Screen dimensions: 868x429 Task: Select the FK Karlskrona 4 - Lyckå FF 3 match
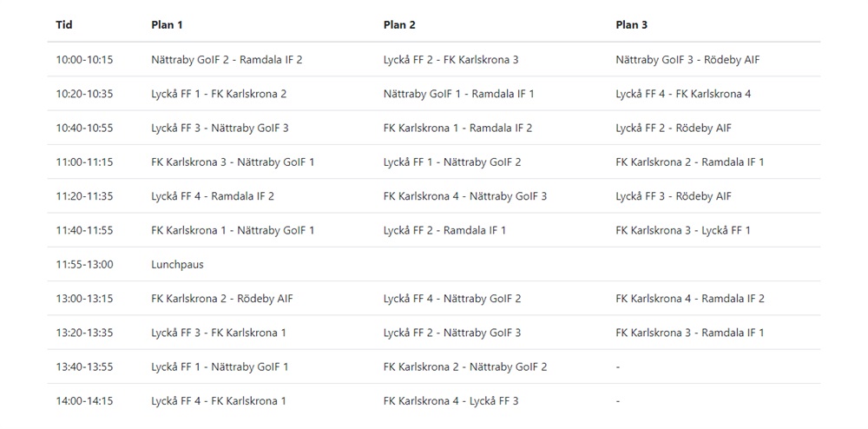pyautogui.click(x=451, y=401)
